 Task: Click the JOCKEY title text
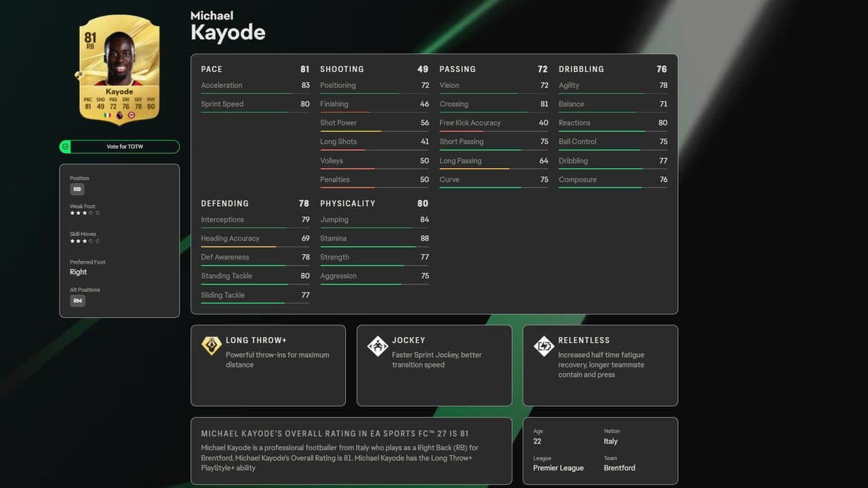point(409,340)
